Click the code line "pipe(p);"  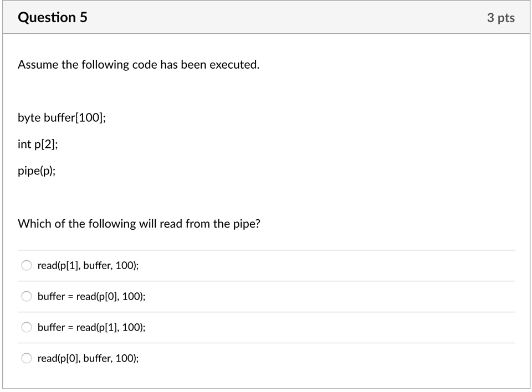click(x=37, y=171)
